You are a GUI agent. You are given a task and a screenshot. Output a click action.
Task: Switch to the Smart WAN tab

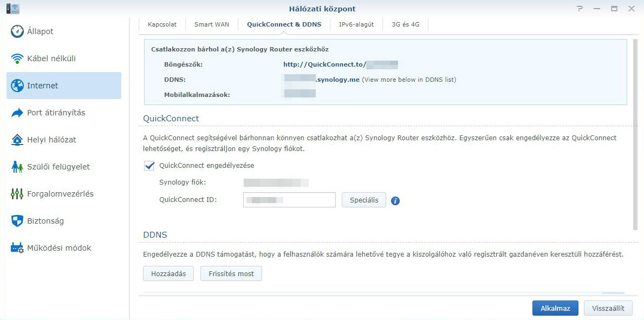point(212,24)
